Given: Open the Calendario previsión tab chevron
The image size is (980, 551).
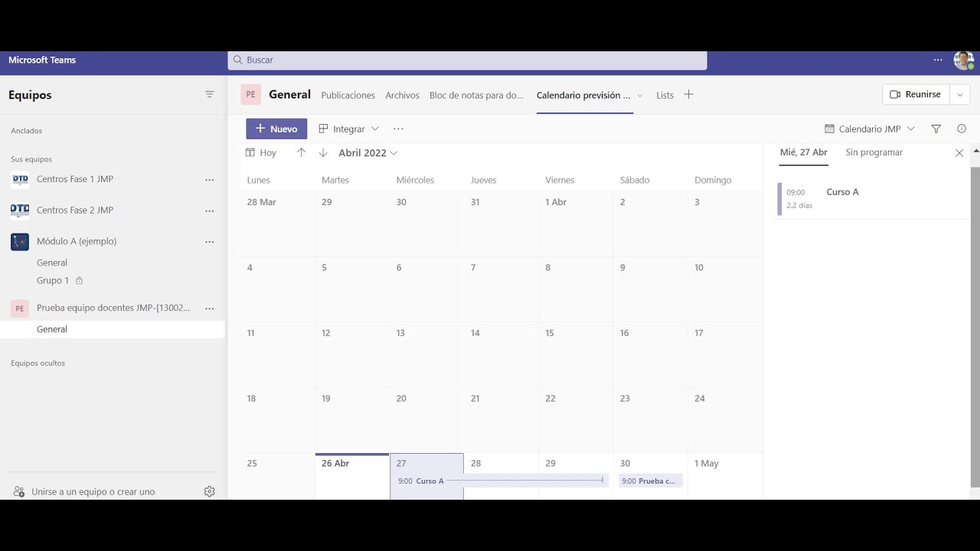Looking at the screenshot, I should tap(640, 96).
